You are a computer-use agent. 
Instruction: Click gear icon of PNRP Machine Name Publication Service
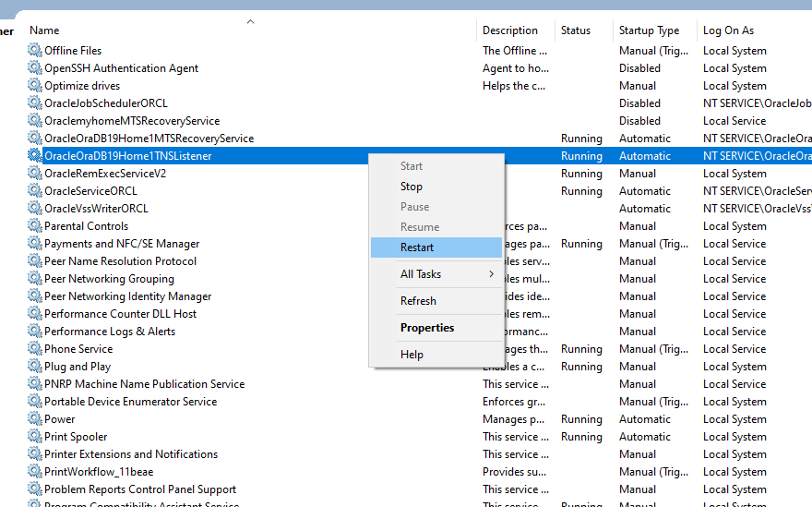pos(35,384)
